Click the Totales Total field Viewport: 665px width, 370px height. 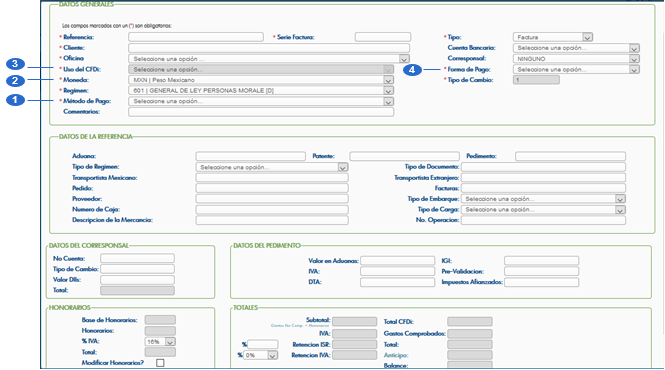click(470, 344)
